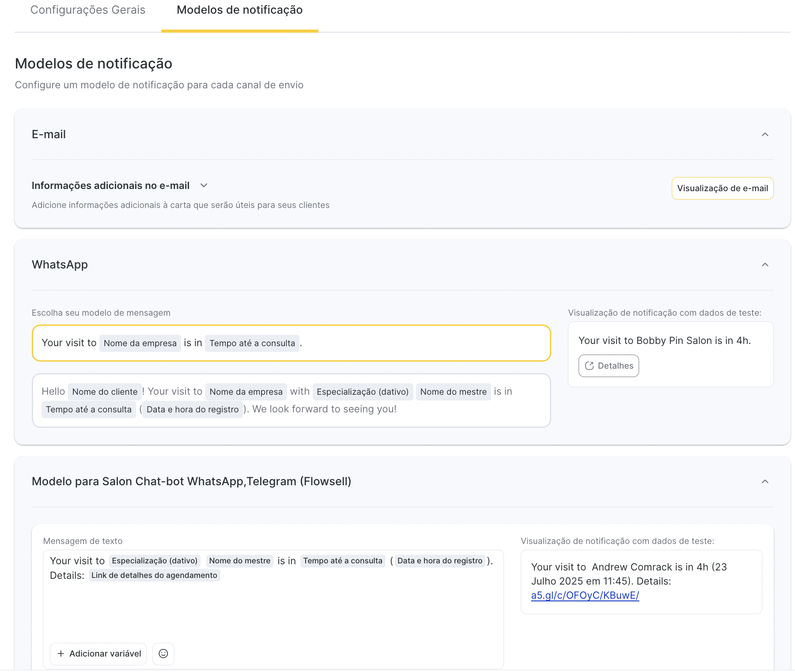Collapse the E-mail section chevron

765,134
